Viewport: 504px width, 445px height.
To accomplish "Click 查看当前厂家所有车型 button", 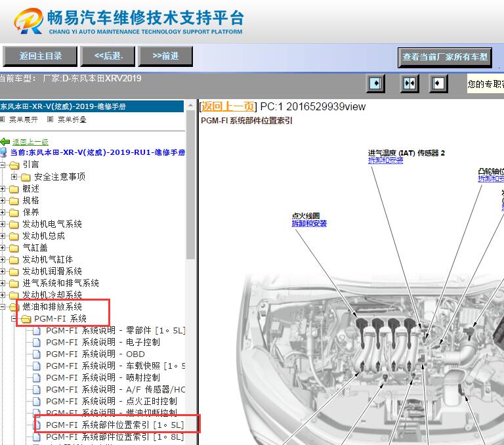I will (x=445, y=58).
